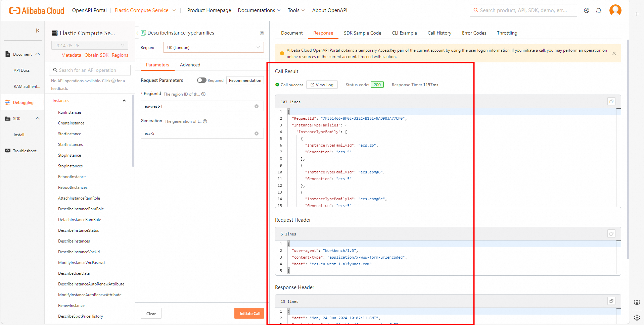Viewport: 644px width, 325px height.
Task: Open the Regions link
Action: coord(120,55)
